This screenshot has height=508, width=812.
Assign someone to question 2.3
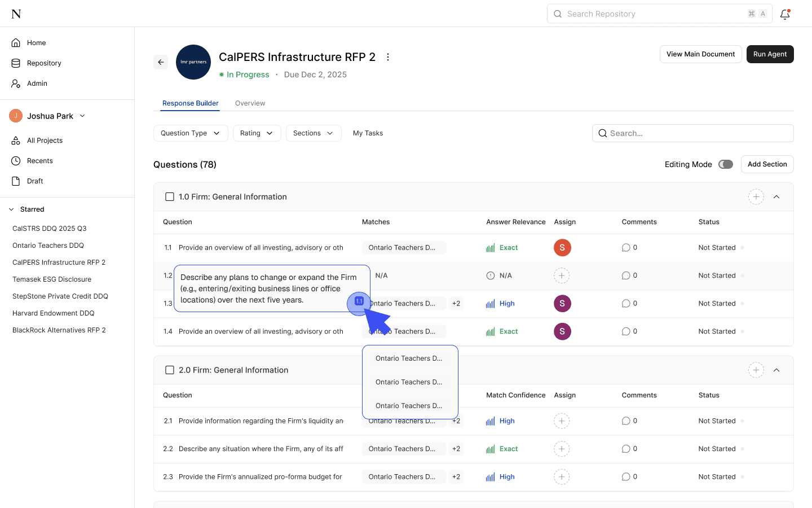coord(562,477)
